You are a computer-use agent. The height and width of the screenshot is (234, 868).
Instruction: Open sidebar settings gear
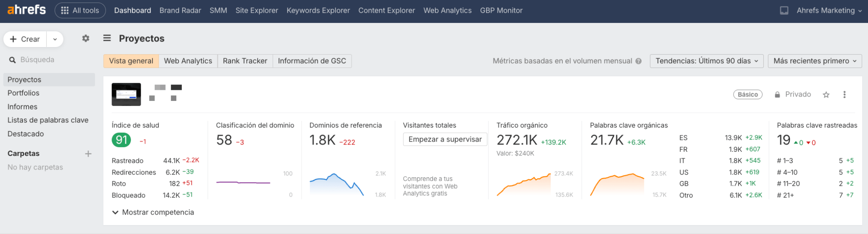[86, 39]
